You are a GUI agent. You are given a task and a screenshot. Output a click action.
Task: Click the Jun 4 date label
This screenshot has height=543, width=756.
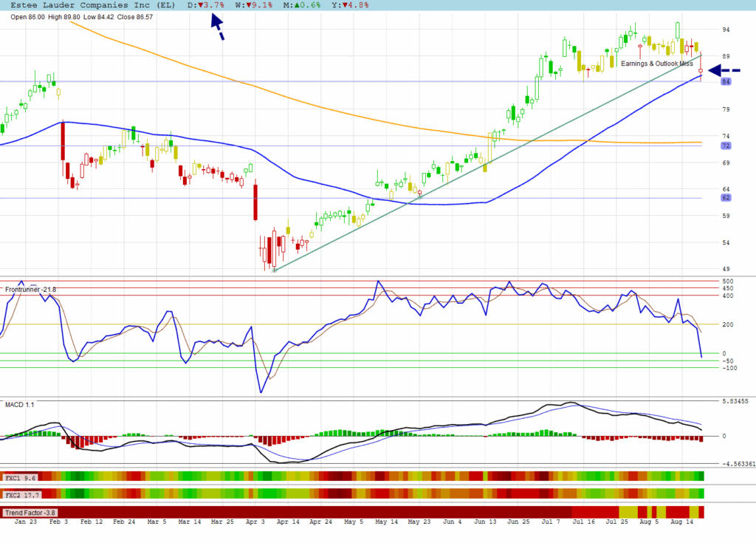click(x=453, y=522)
